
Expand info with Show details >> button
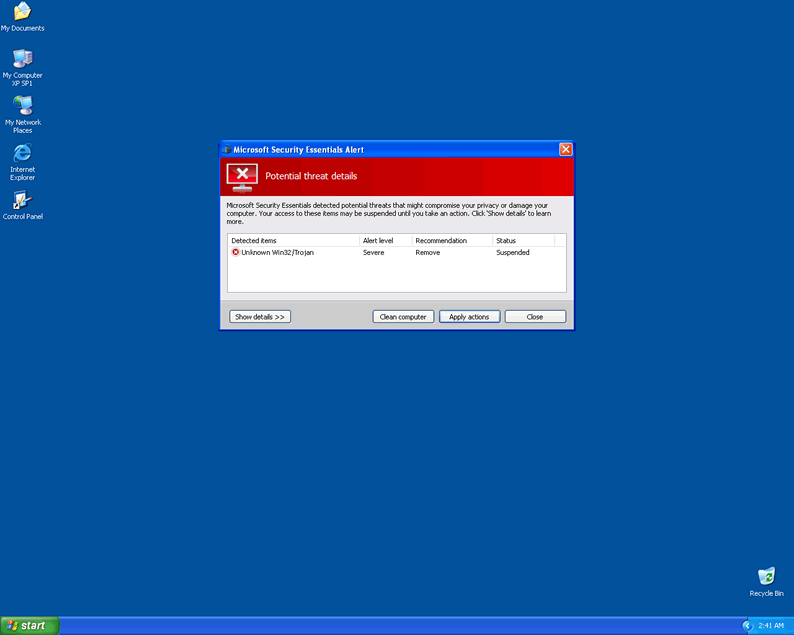tap(260, 317)
